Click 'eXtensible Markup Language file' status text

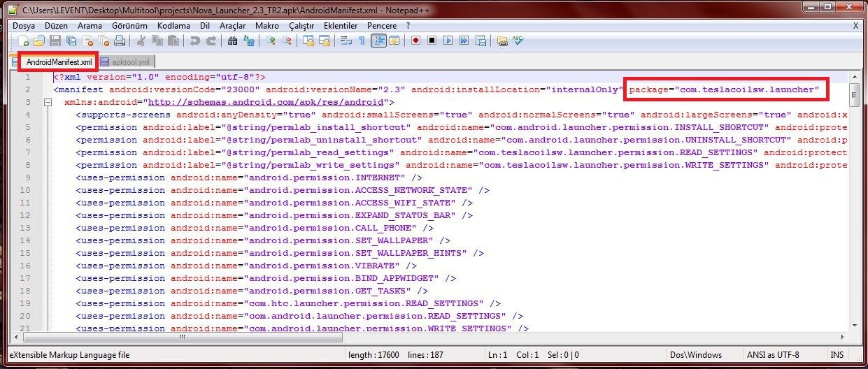(x=70, y=355)
